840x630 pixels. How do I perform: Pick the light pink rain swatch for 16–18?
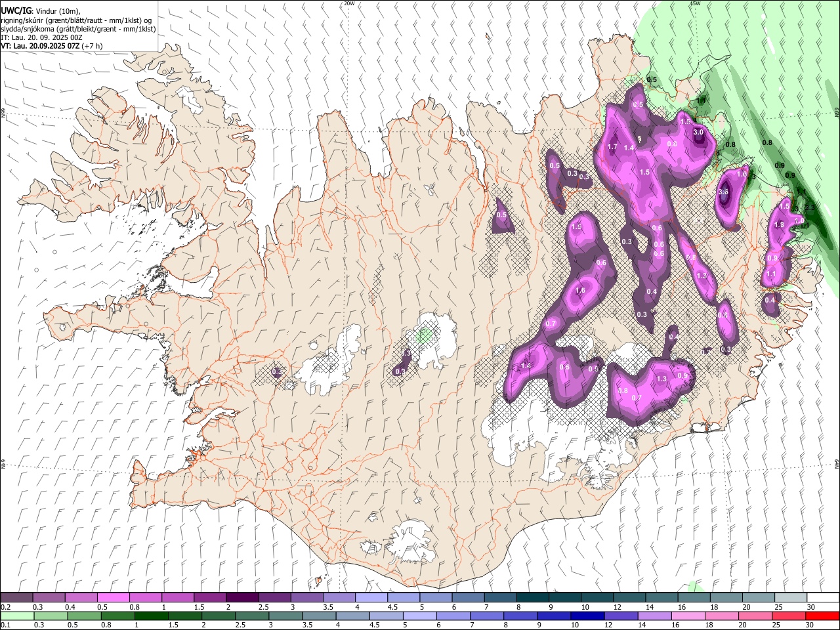[687, 616]
